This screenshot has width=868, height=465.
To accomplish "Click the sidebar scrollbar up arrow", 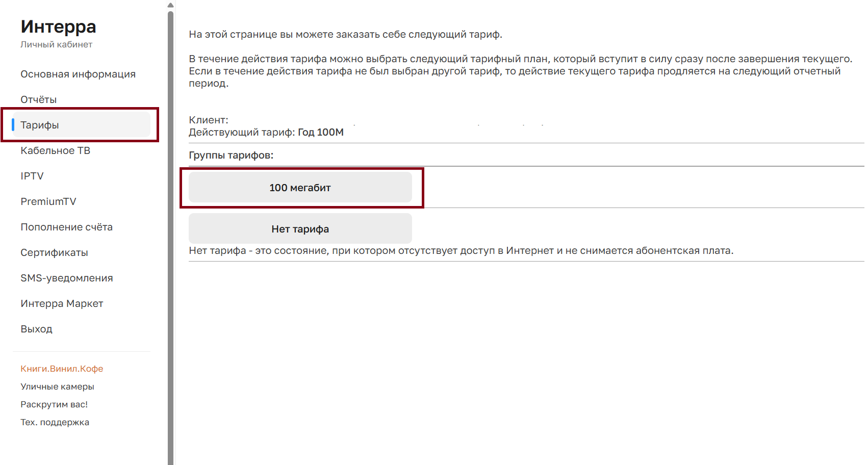I will 170,5.
